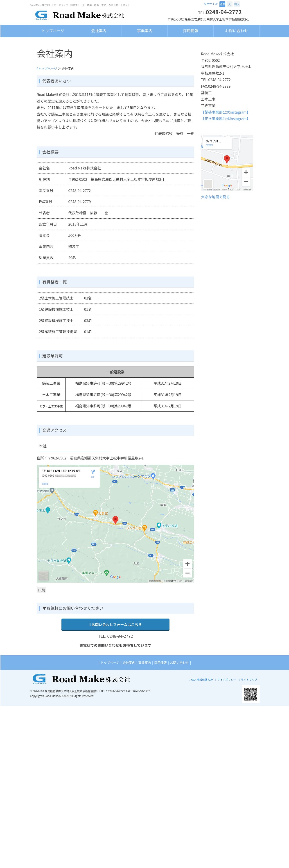Click footer お問い合わせ link
289x868 pixels.
click(x=179, y=662)
